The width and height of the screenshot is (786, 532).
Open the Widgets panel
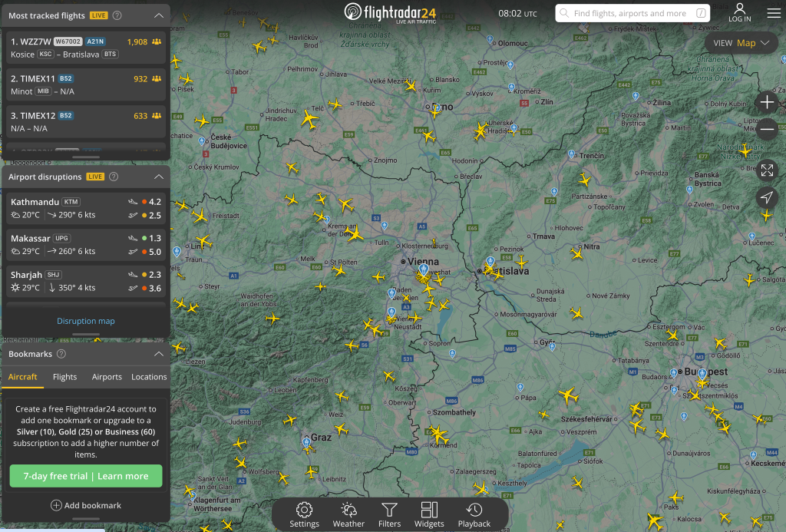429,514
